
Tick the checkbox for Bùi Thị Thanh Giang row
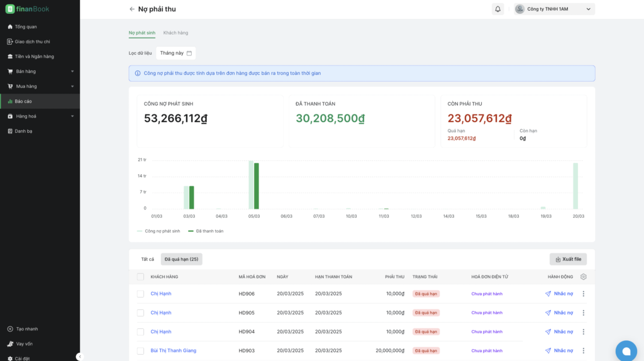140,351
